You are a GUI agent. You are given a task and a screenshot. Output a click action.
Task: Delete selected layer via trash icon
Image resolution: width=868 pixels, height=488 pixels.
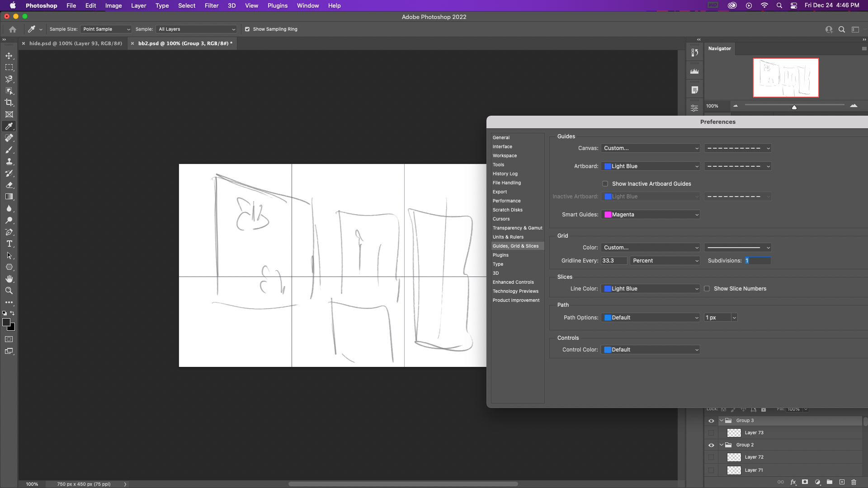(x=854, y=482)
